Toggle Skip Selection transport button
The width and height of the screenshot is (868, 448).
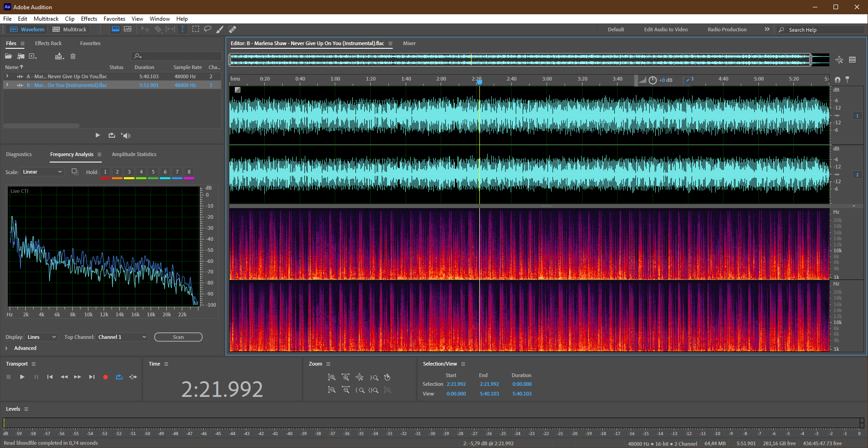pos(133,377)
